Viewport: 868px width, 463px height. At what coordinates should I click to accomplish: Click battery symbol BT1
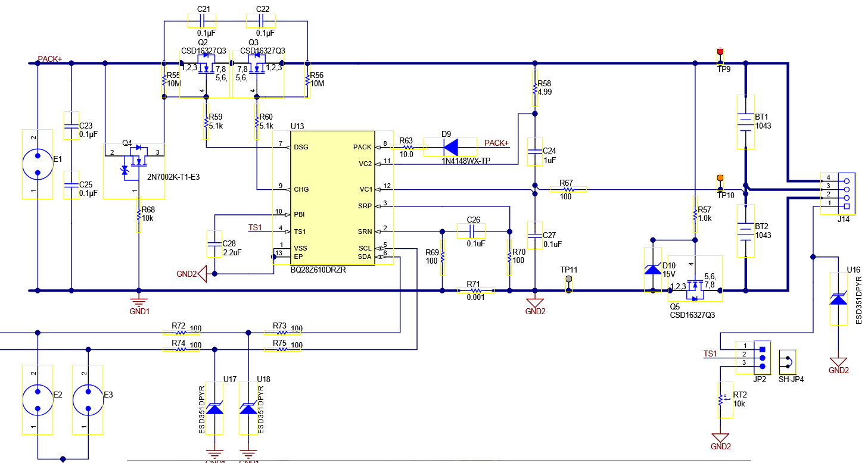(745, 122)
